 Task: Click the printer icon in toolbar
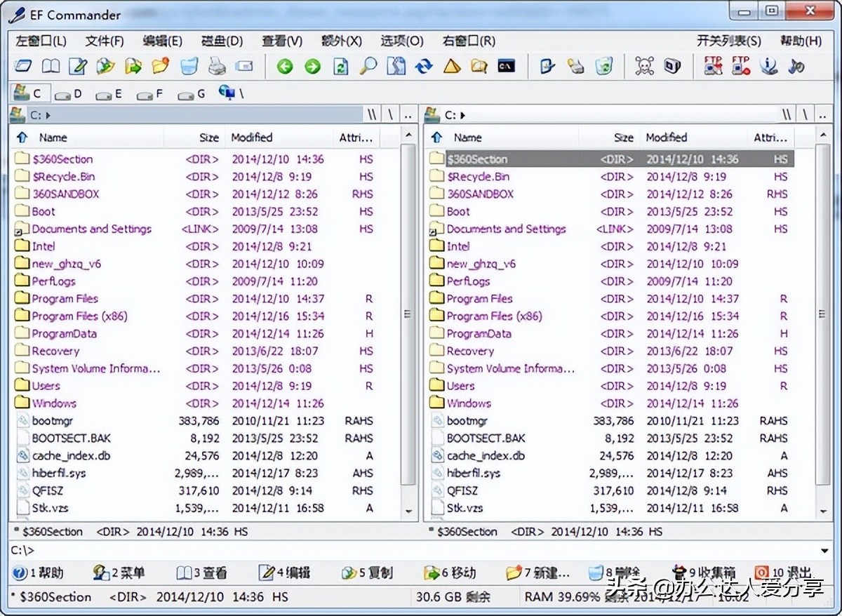[217, 67]
